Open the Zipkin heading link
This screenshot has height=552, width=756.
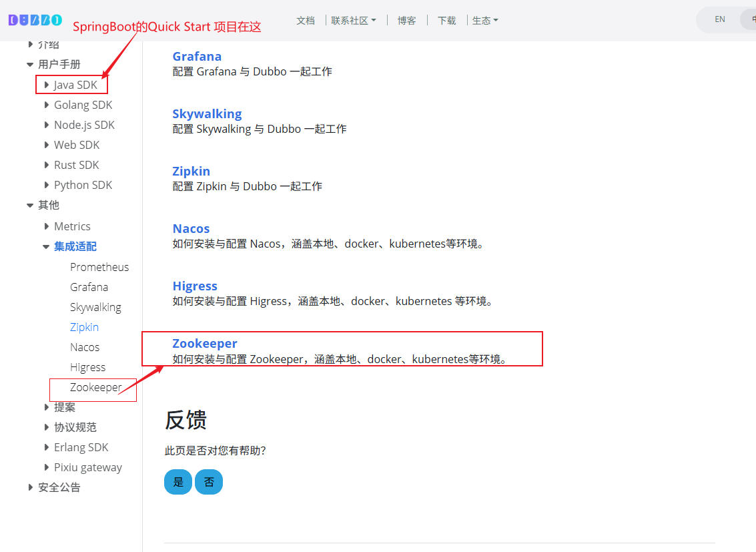(191, 171)
